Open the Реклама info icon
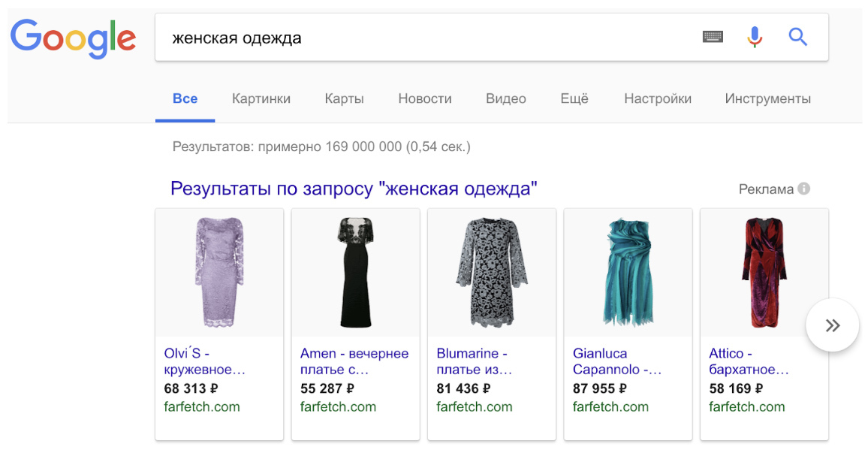 tap(803, 189)
